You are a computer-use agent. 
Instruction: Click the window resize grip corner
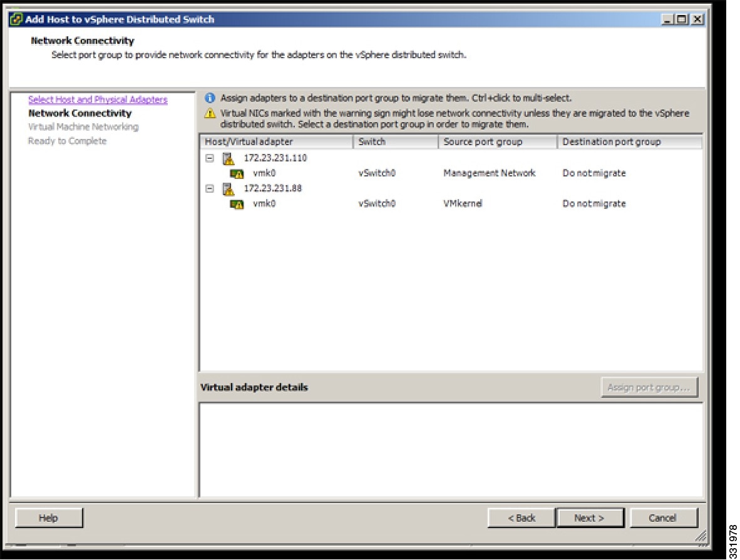[701, 536]
